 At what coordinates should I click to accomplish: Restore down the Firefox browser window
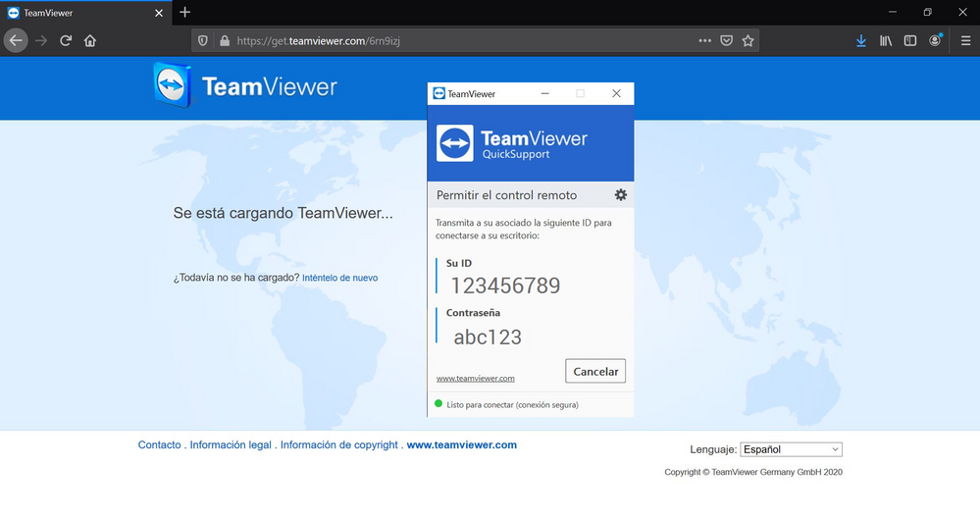click(x=927, y=12)
